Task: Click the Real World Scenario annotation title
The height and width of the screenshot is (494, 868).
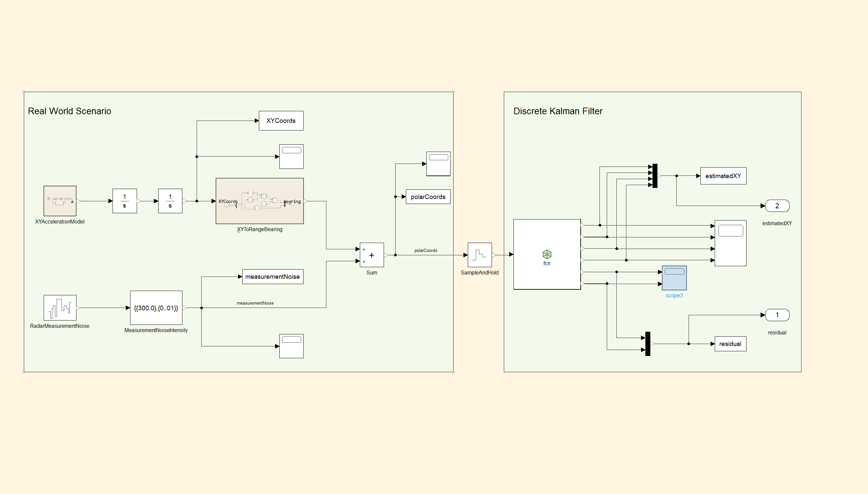Action: tap(69, 111)
